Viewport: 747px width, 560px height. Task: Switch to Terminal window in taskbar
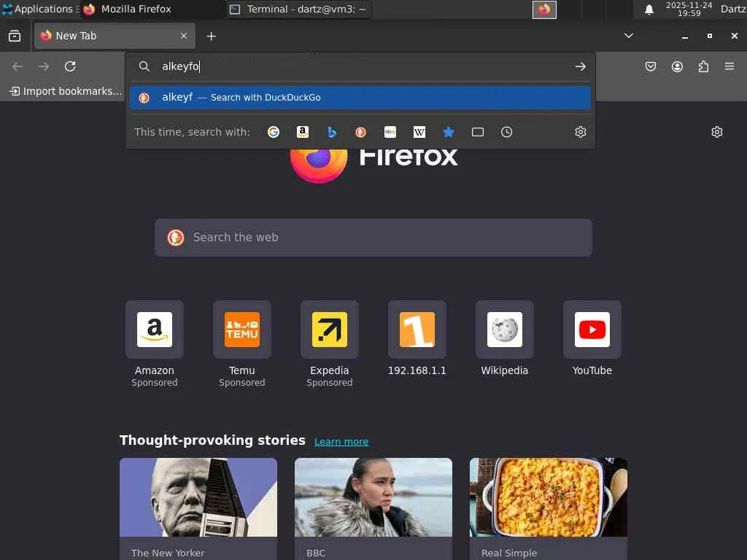click(298, 9)
